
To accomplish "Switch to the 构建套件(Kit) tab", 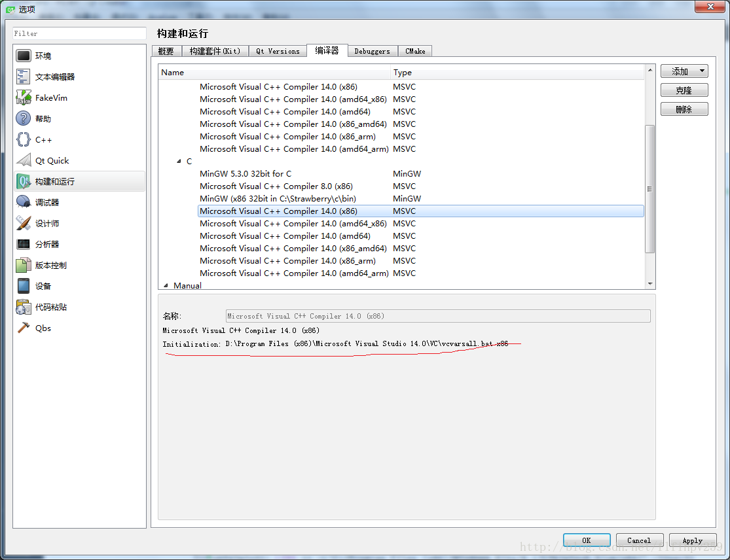I will [x=215, y=51].
